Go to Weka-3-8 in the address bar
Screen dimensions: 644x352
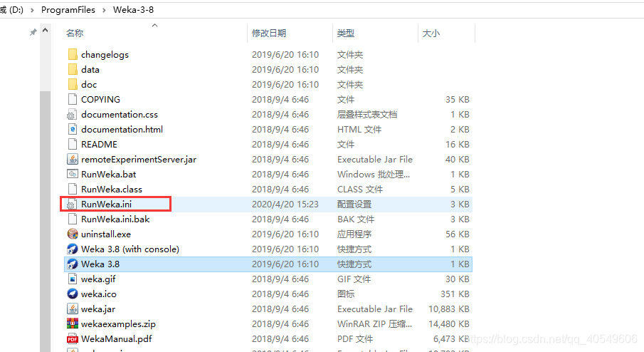[x=134, y=10]
